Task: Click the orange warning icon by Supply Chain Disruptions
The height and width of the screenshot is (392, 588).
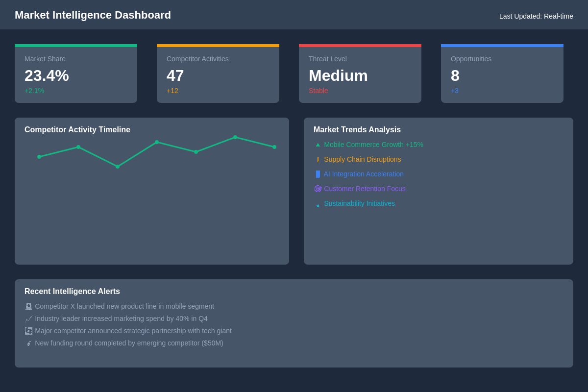Action: [318, 159]
